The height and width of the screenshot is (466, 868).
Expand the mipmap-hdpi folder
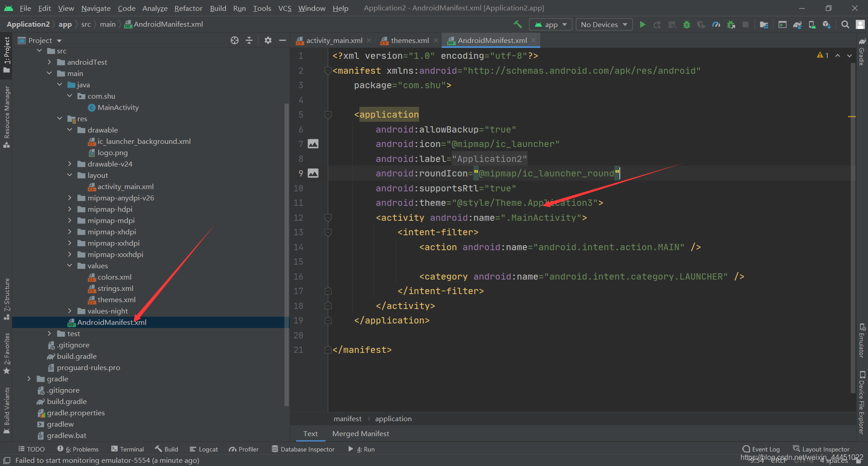coord(70,209)
